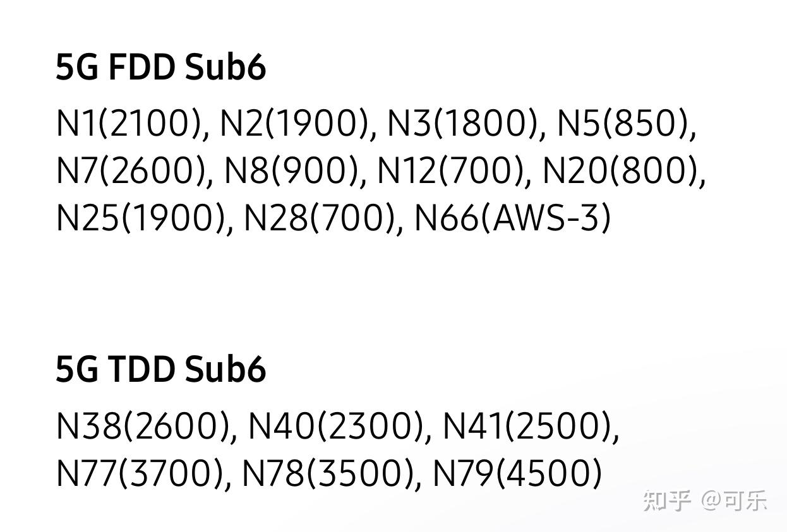Click the N25(1900) band entry
Image resolution: width=787 pixels, height=532 pixels.
(x=141, y=218)
